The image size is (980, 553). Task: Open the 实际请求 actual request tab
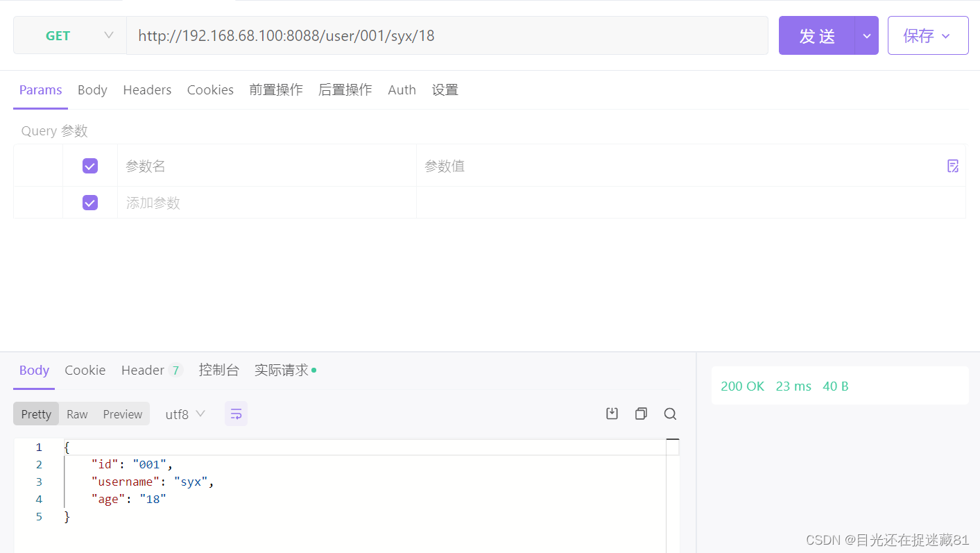(x=285, y=371)
